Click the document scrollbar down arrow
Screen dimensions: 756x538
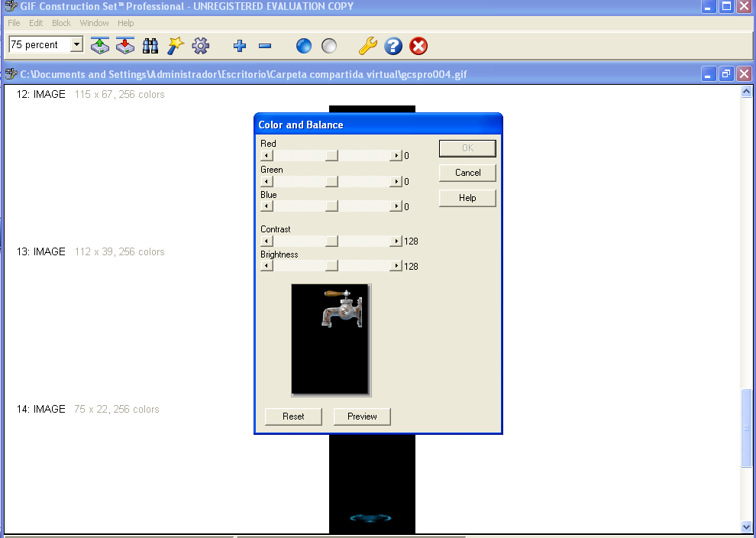[x=746, y=527]
